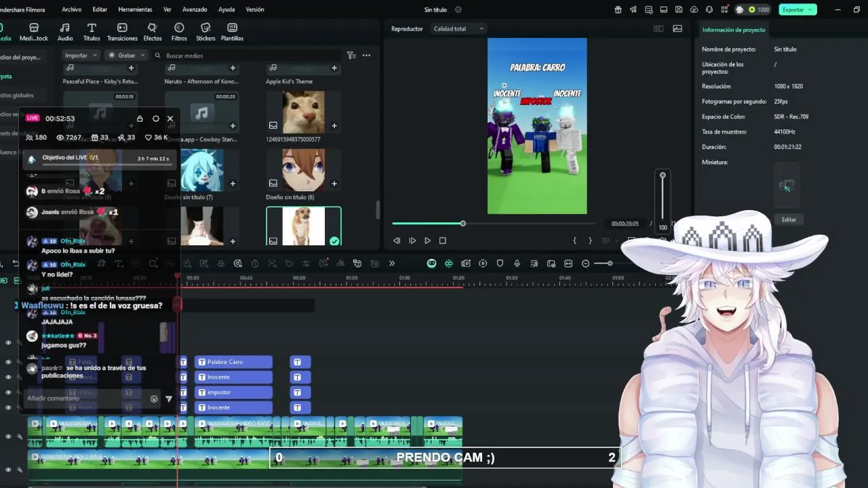Close the LIVE chat overlay
The height and width of the screenshot is (488, 868).
(x=170, y=119)
